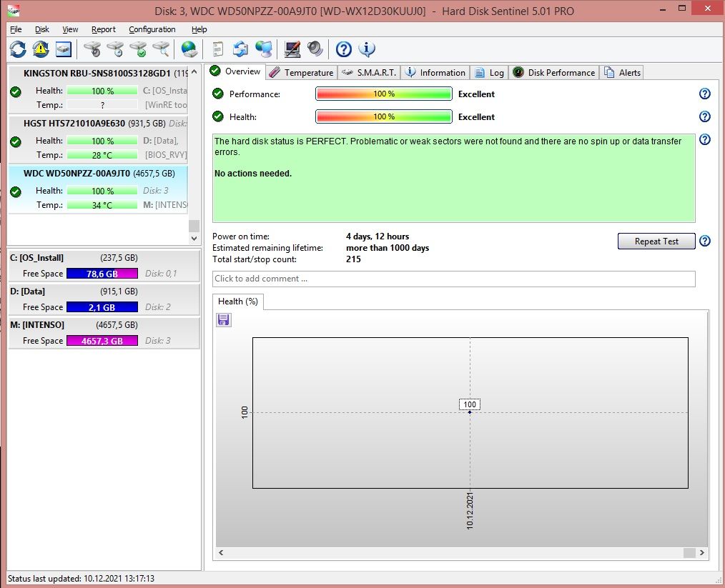Click the notepad report toolbar icon
This screenshot has width=725, height=588.
(218, 49)
